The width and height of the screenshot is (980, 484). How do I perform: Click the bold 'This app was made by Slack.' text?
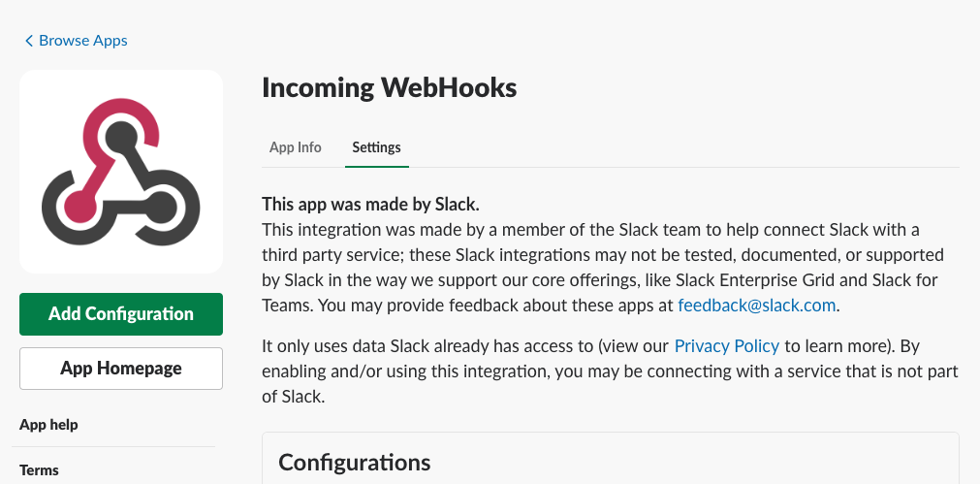[x=370, y=204]
